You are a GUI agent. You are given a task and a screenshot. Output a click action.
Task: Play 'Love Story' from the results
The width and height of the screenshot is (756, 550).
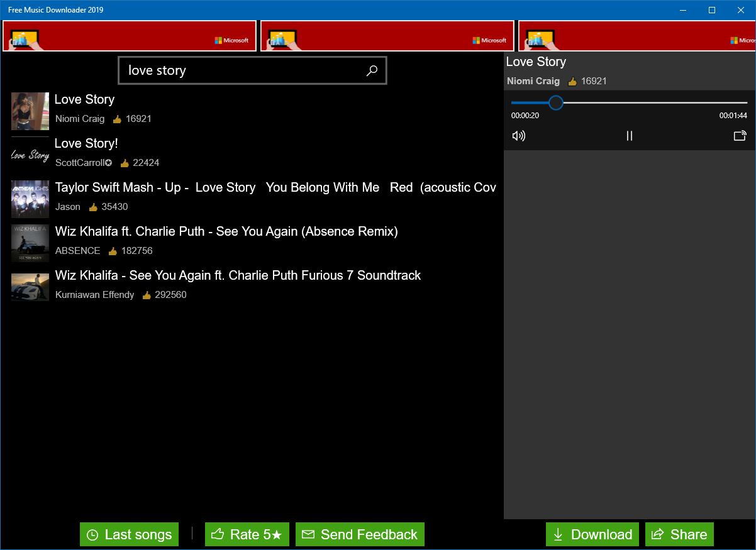click(x=85, y=99)
